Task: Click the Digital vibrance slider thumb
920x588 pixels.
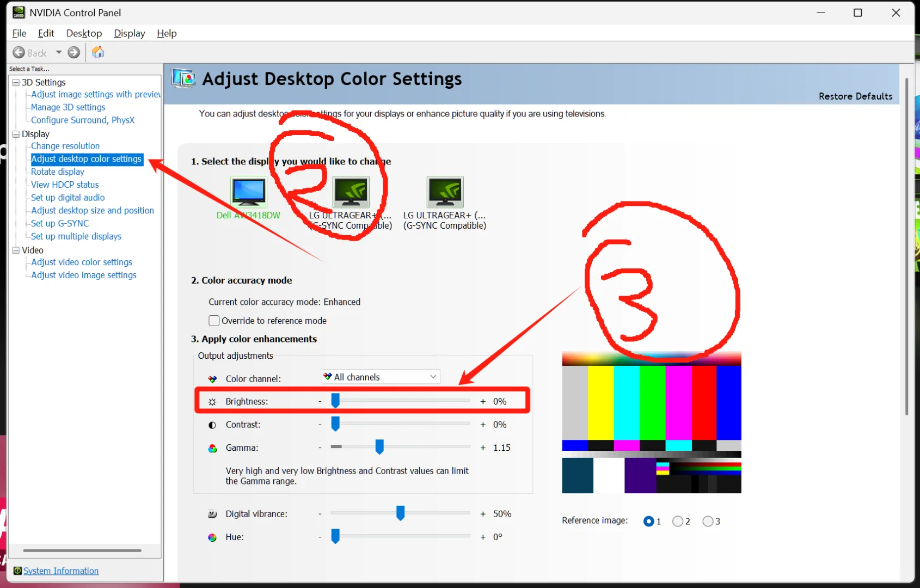Action: click(401, 513)
